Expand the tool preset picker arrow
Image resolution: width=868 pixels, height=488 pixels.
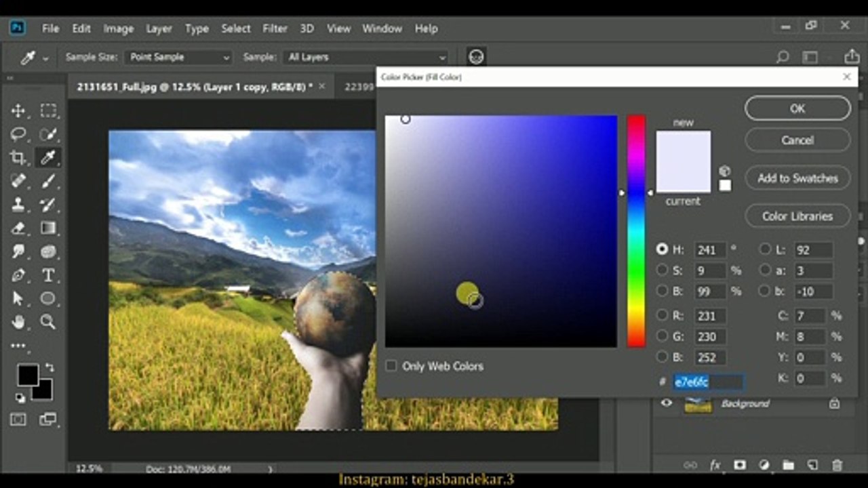point(45,58)
